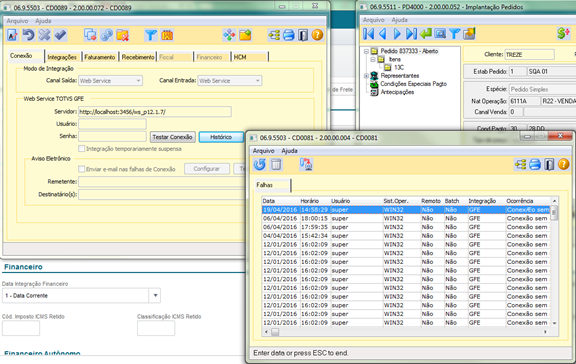The image size is (576, 364).
Task: Open Arquivo menu in PD4000 window
Action: click(374, 20)
